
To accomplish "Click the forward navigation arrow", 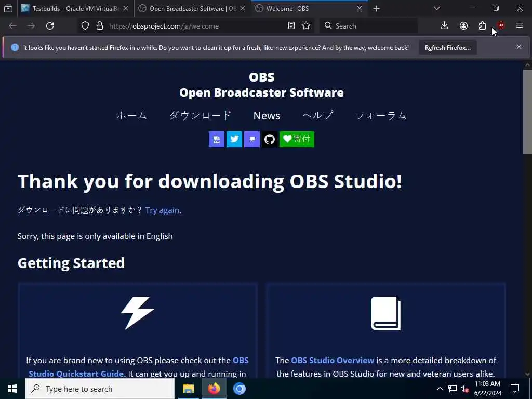I will click(31, 26).
